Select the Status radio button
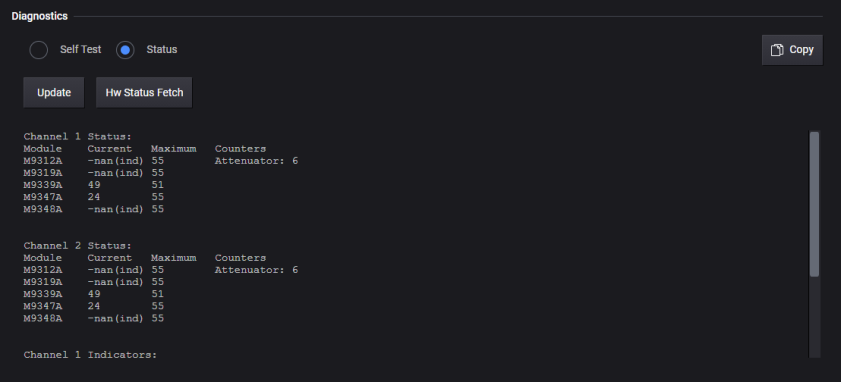Screen dimensions: 841x382 pyautogui.click(x=125, y=50)
